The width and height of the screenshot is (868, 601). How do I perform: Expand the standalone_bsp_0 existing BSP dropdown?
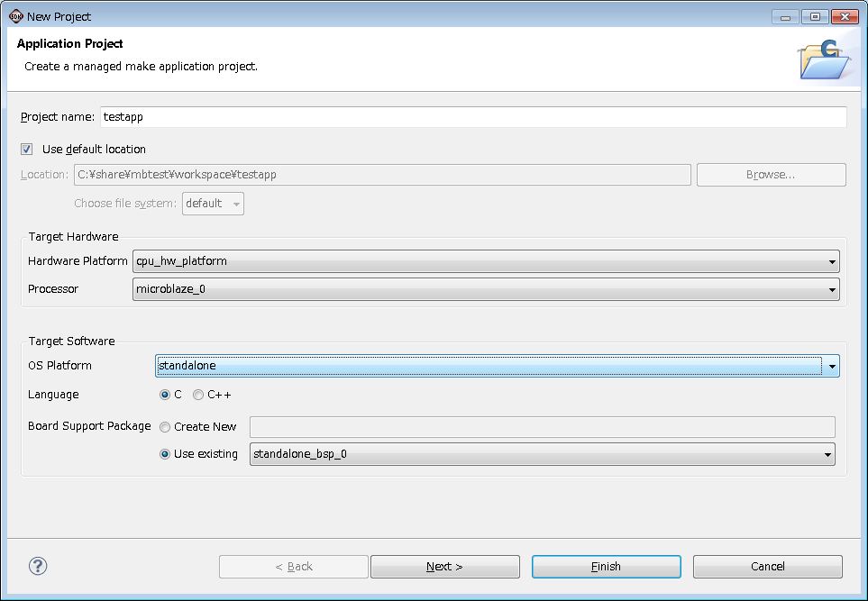[x=827, y=455]
